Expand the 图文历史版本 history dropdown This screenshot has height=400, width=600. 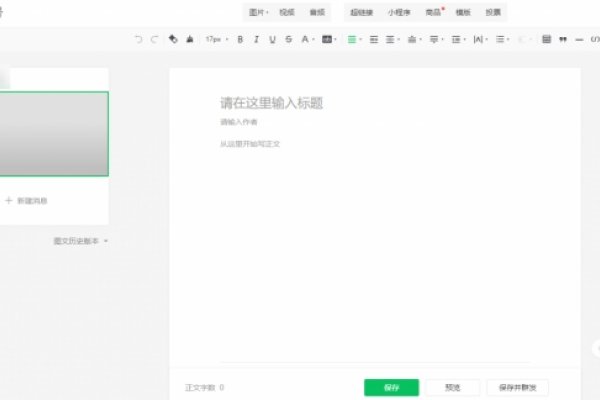80,241
